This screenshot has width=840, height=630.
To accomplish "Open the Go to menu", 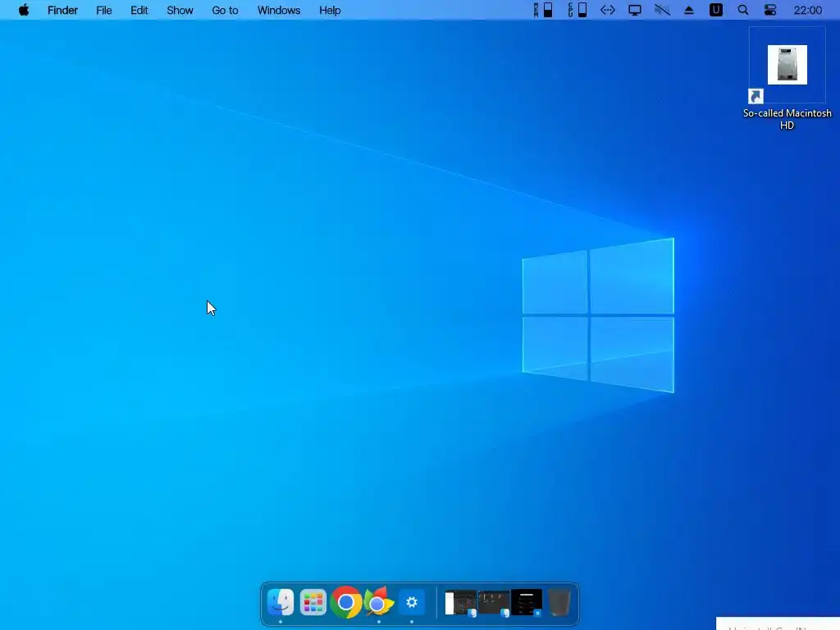I will coord(225,10).
